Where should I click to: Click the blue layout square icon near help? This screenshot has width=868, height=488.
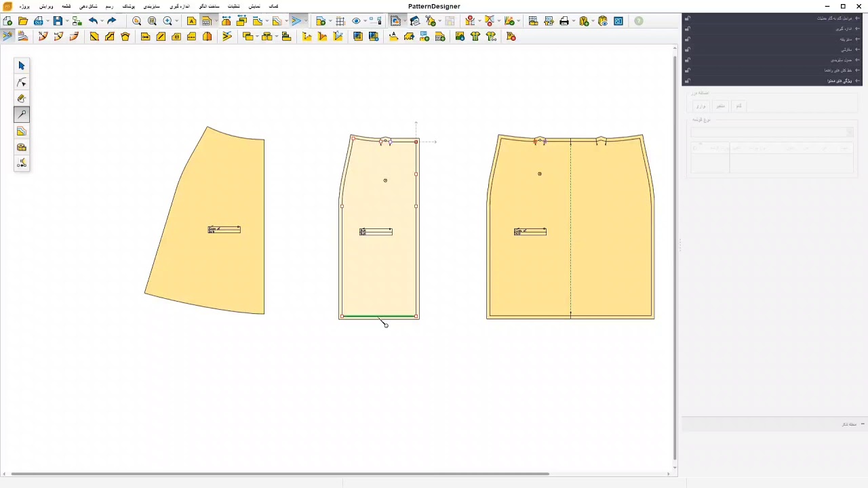pyautogui.click(x=618, y=21)
